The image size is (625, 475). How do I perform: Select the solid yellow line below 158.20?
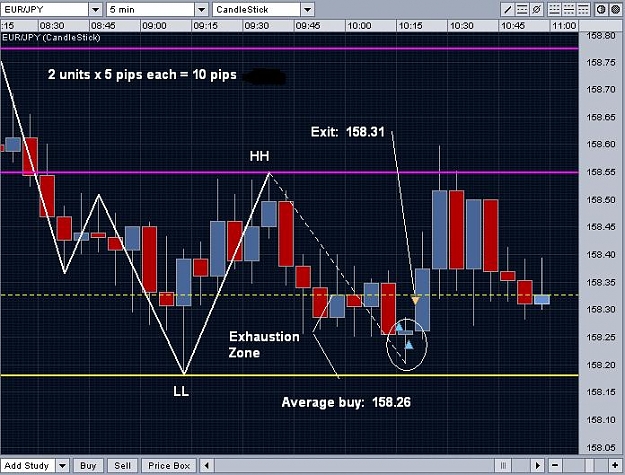click(x=289, y=375)
